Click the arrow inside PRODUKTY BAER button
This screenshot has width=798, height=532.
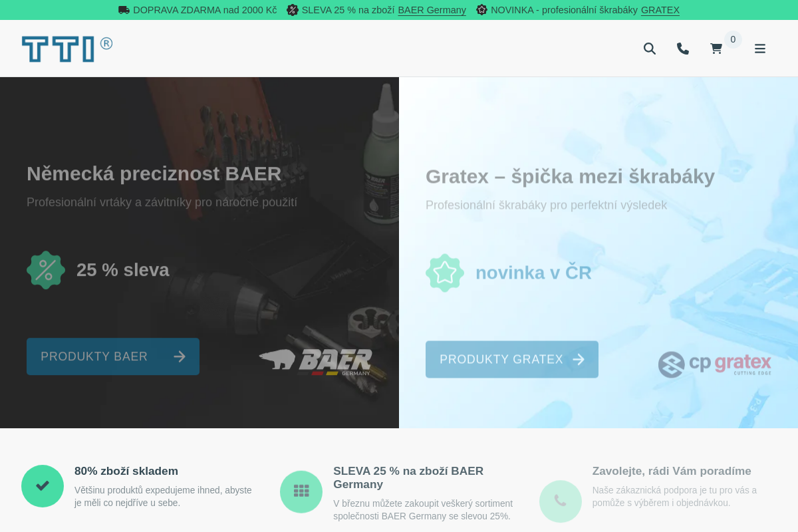180,356
